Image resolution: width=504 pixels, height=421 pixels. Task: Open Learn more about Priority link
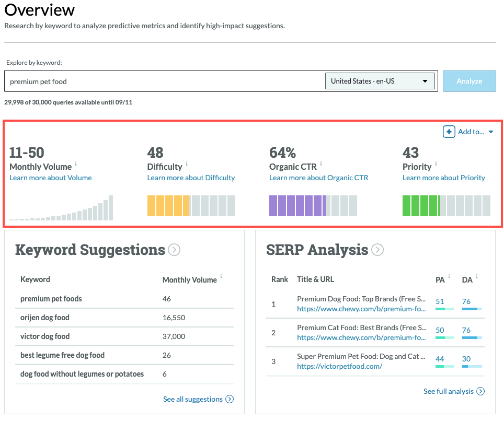(444, 178)
